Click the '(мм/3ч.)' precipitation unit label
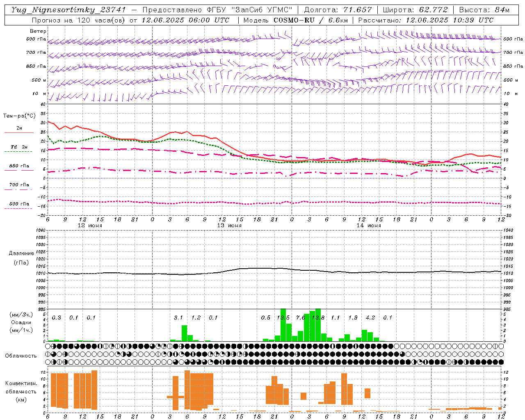The height and width of the screenshot is (420, 525). pos(21,315)
